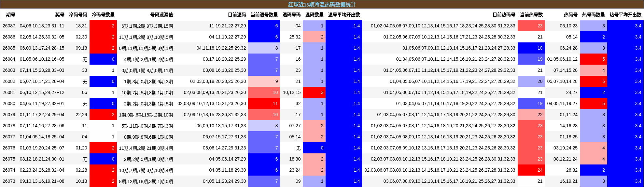Select hot code cell 26,32
Image resolution: width=644 pixels, height=187 pixels.
[572, 170]
